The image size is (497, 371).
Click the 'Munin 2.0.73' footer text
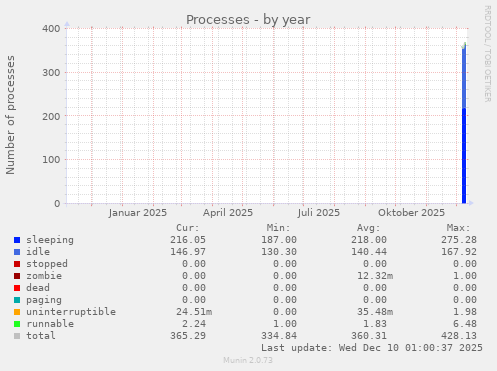tap(248, 360)
